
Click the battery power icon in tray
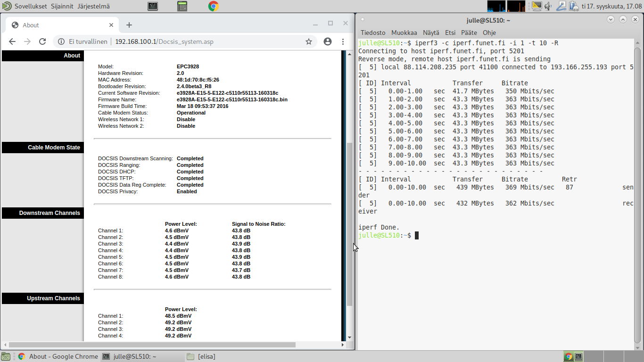573,6
